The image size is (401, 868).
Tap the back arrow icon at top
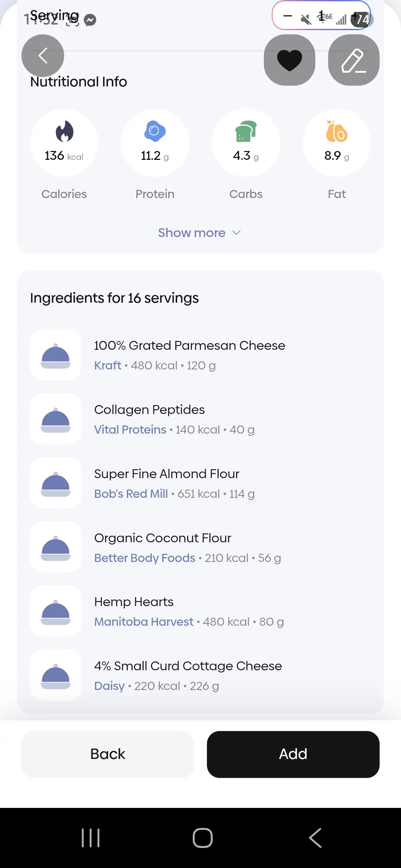(x=43, y=56)
